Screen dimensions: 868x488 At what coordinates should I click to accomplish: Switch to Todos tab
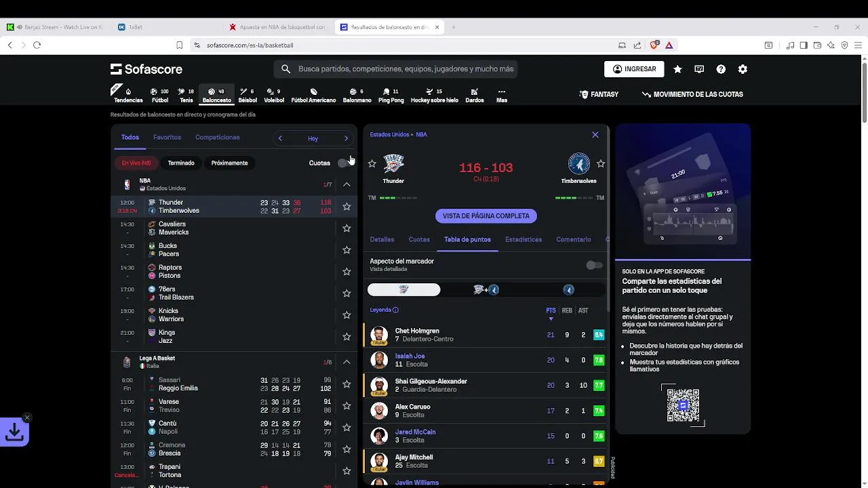pos(130,138)
